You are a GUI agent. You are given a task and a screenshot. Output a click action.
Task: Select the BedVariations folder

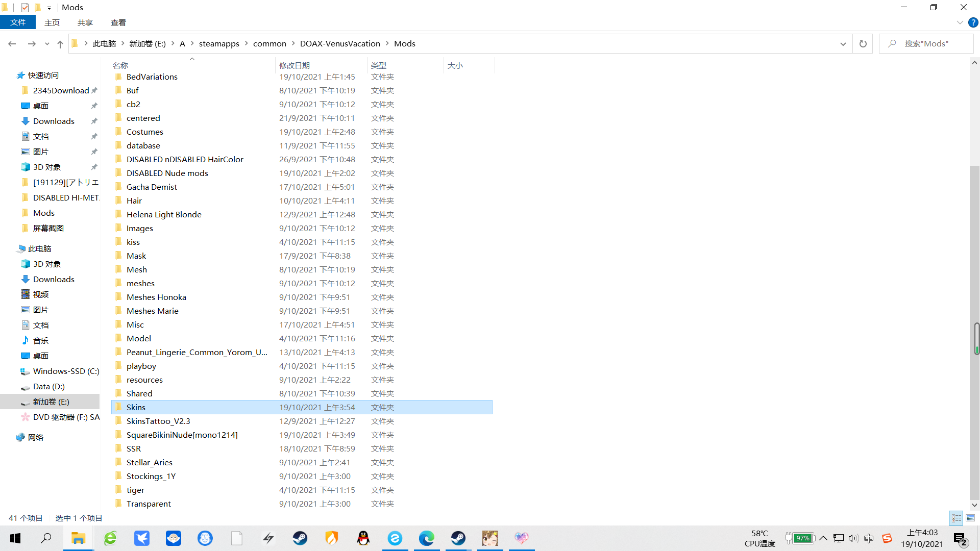click(152, 77)
